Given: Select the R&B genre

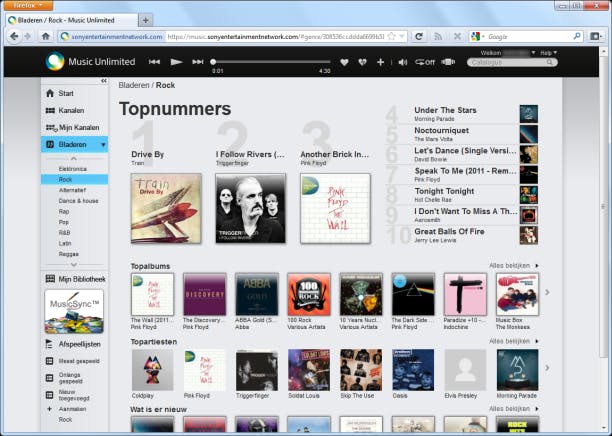Looking at the screenshot, I should tap(64, 233).
